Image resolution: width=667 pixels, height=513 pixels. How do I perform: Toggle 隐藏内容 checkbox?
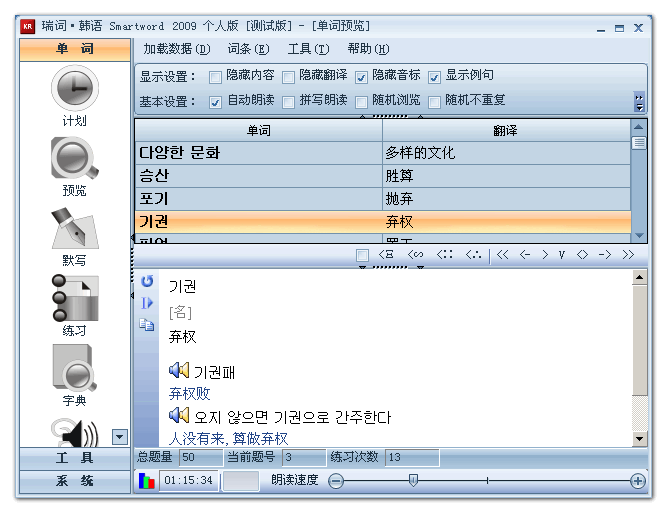(x=215, y=77)
